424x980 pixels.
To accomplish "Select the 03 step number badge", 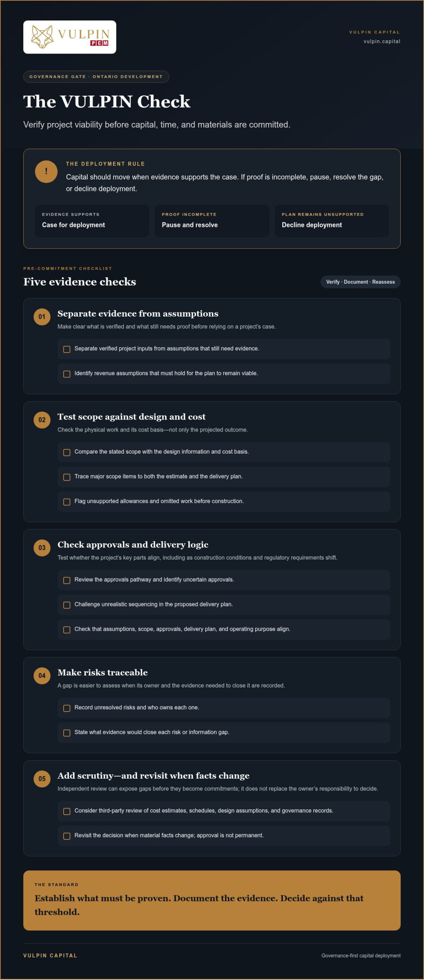I will pos(42,548).
